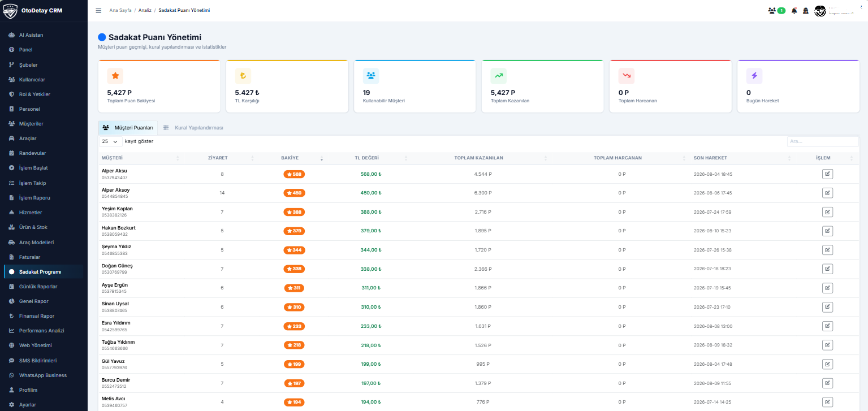
Task: Switch to Kural Yapılandırması tab
Action: pyautogui.click(x=193, y=128)
